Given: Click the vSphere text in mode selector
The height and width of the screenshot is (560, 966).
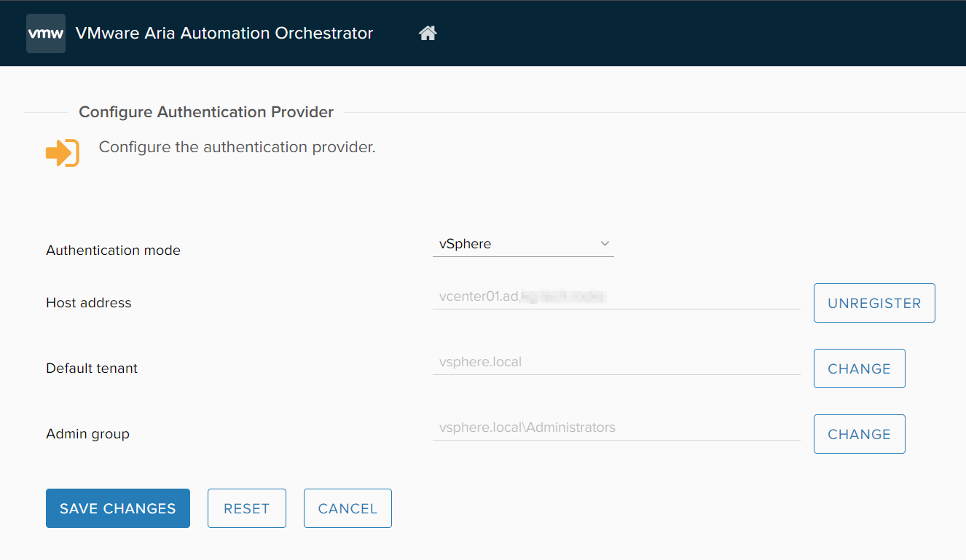Looking at the screenshot, I should coord(466,244).
